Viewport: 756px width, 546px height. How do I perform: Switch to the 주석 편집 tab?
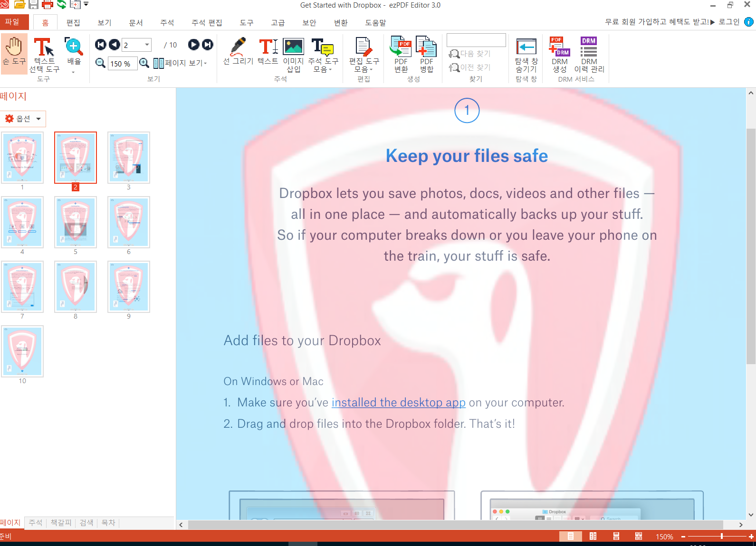[207, 22]
